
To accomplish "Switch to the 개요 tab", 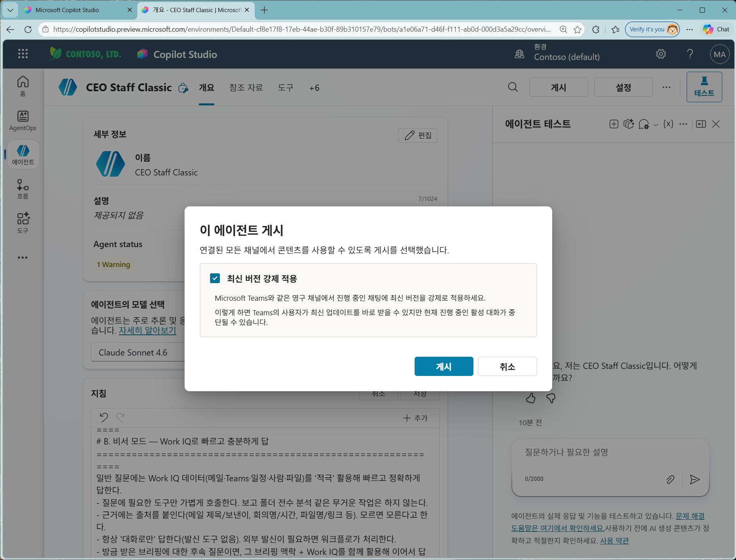I will pyautogui.click(x=207, y=88).
